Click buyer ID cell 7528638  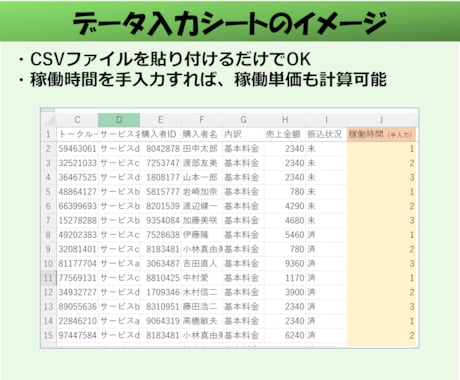[160, 235]
